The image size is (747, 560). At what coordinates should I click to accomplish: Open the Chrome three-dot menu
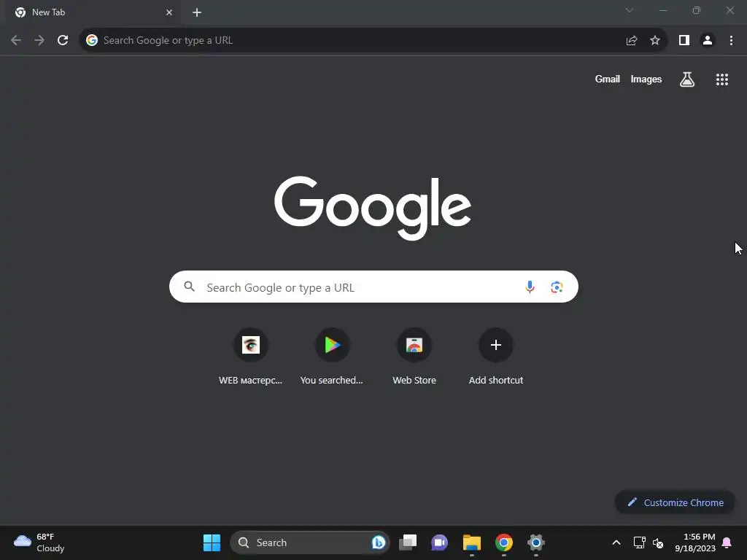[x=731, y=41]
